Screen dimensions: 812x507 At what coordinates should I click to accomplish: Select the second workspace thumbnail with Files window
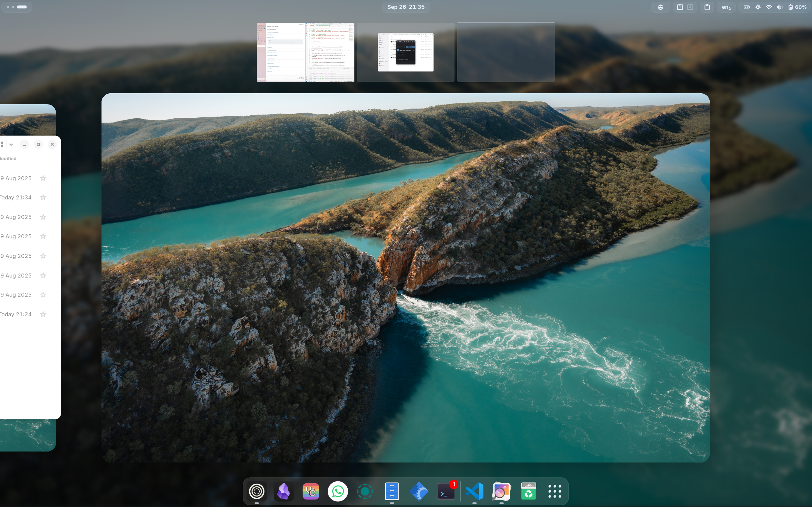[x=405, y=52]
